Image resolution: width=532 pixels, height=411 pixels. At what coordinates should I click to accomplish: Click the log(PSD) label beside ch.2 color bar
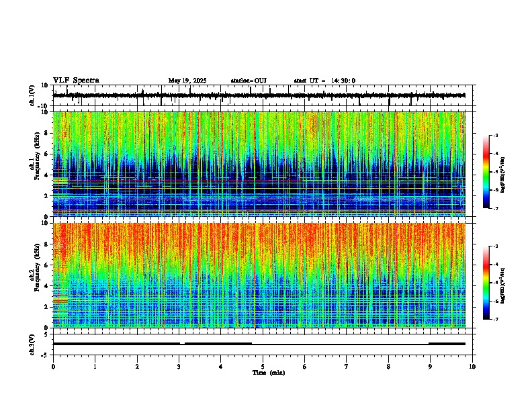click(502, 285)
